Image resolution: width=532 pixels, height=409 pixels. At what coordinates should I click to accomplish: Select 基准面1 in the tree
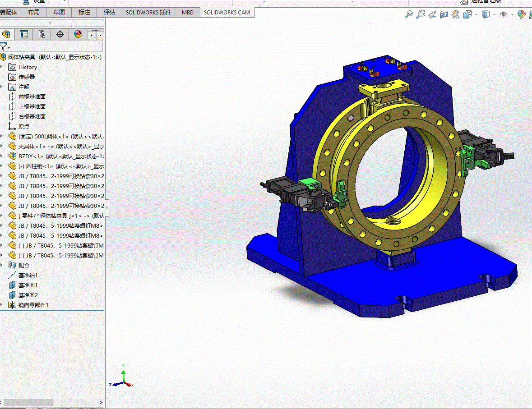[28, 285]
